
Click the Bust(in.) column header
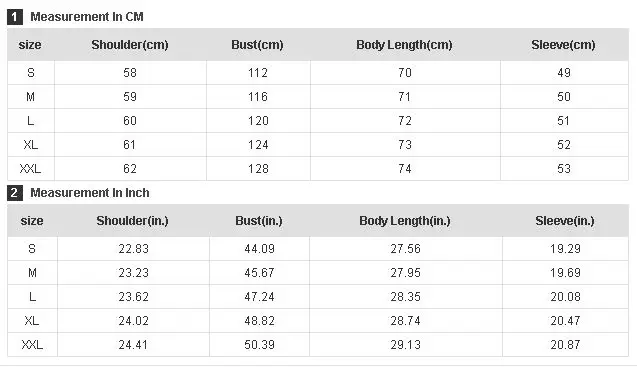pyautogui.click(x=259, y=221)
